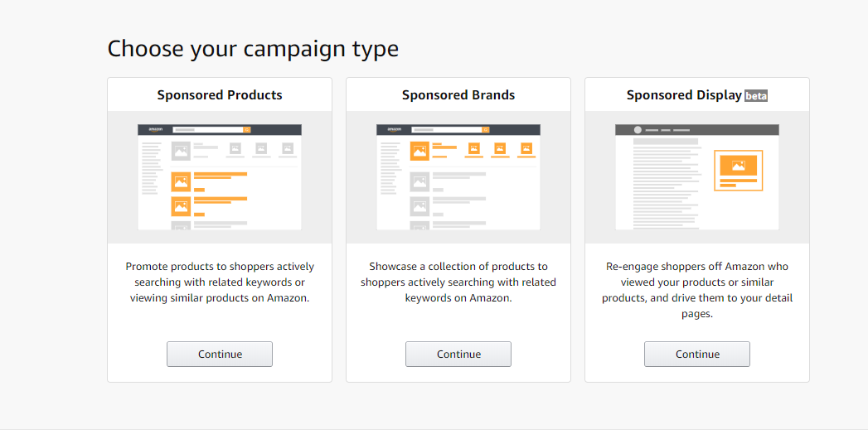Select the Sponsored Display heading
Image resolution: width=868 pixels, height=439 pixels.
[x=684, y=95]
